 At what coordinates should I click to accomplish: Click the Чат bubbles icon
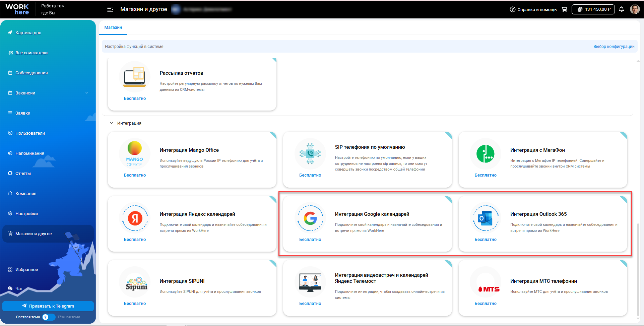10,288
